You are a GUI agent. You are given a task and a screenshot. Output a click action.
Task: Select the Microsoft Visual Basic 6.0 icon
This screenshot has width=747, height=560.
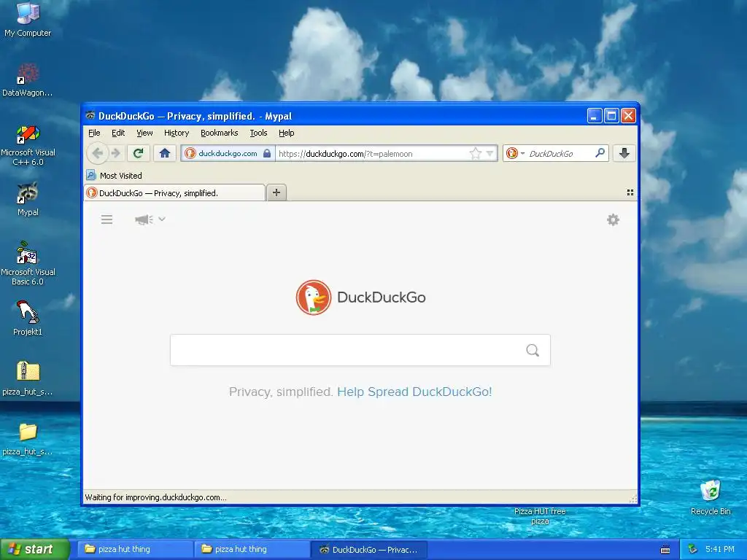[28, 263]
